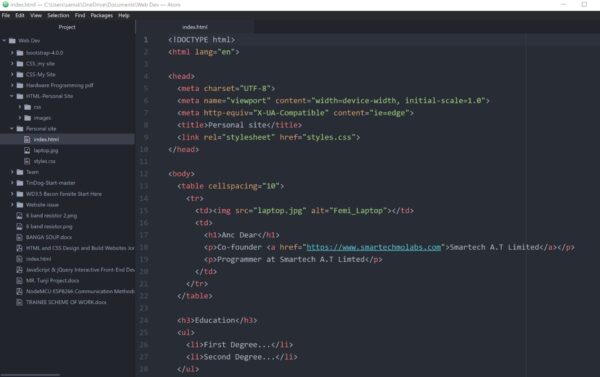Click the WD3.5 Bacon Fansite folder icon
This screenshot has width=600, height=377.
coord(20,194)
